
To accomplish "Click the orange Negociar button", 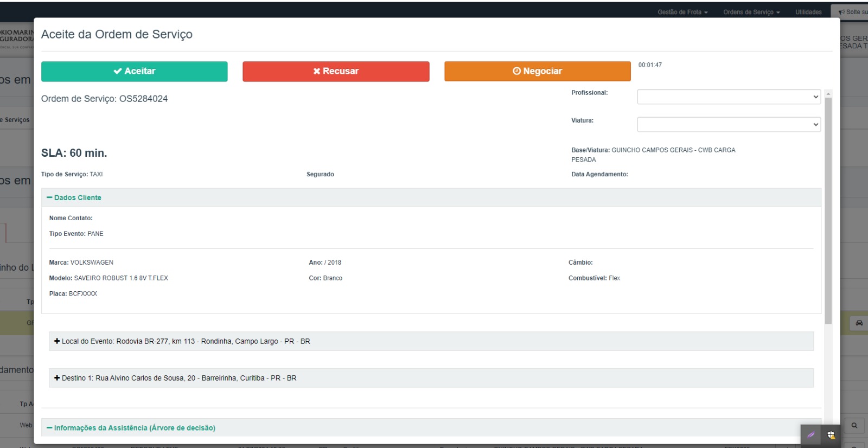I will [538, 71].
